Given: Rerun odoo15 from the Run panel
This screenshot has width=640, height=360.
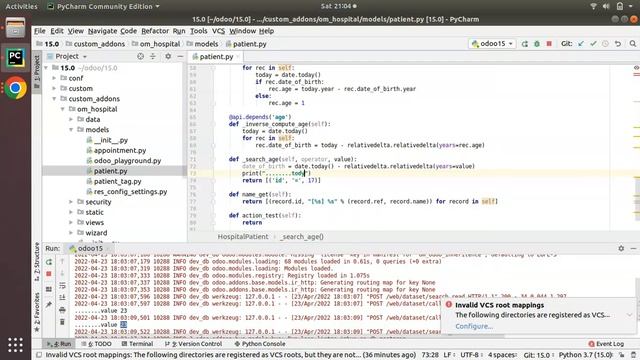Looking at the screenshot, I should 49,262.
